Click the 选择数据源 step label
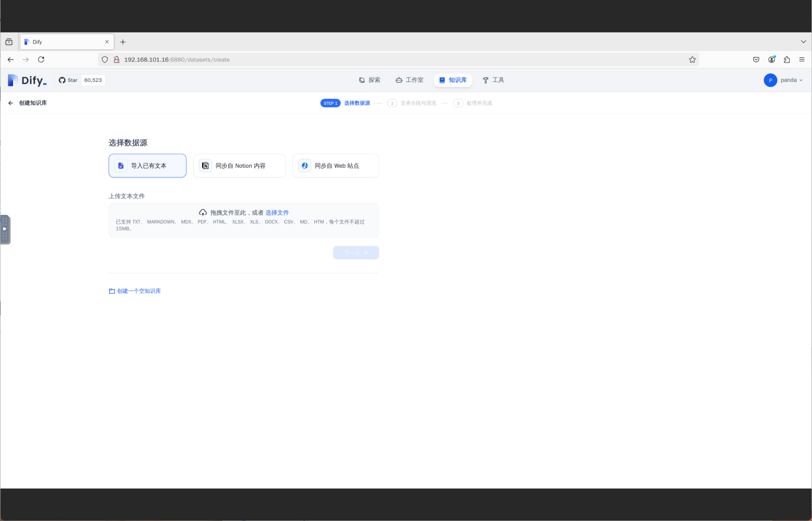Screen dimensions: 812x521 coord(357,103)
